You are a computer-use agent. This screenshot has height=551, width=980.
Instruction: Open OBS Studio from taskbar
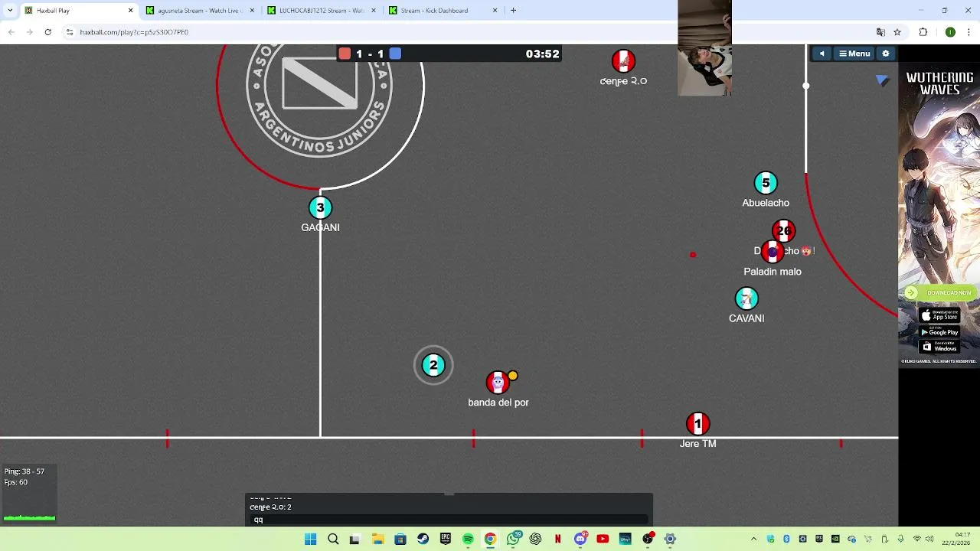click(648, 539)
